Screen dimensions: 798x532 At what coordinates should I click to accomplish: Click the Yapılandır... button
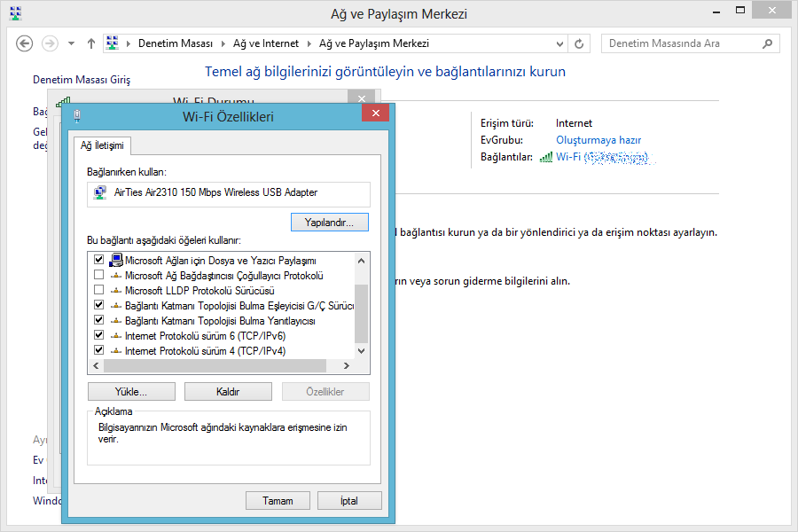click(x=330, y=223)
